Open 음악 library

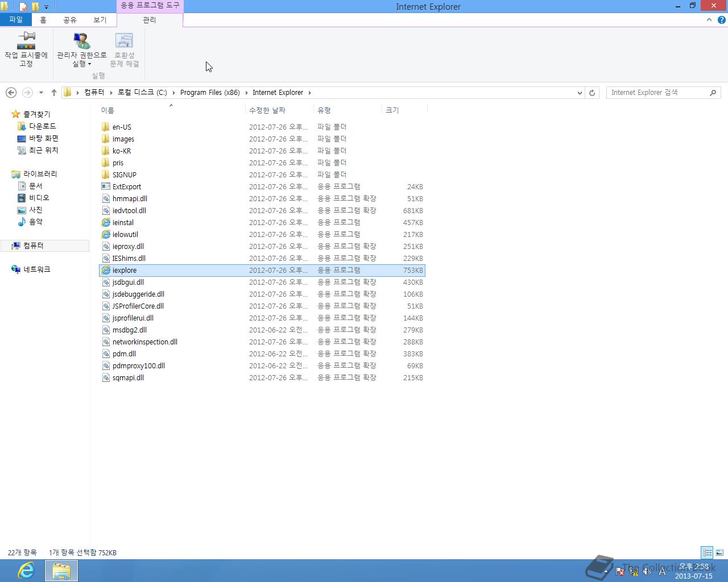tap(35, 222)
